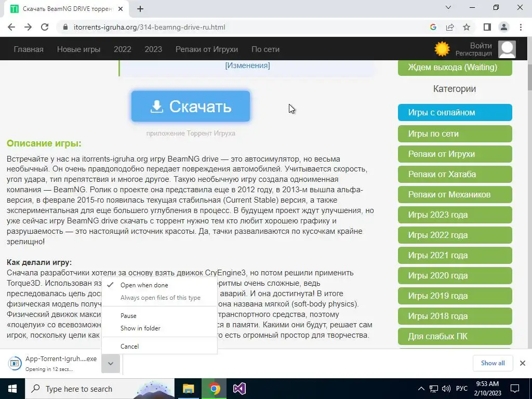Select Pause in download menu
Viewport: 532px width, 399px height.
pos(159,315)
